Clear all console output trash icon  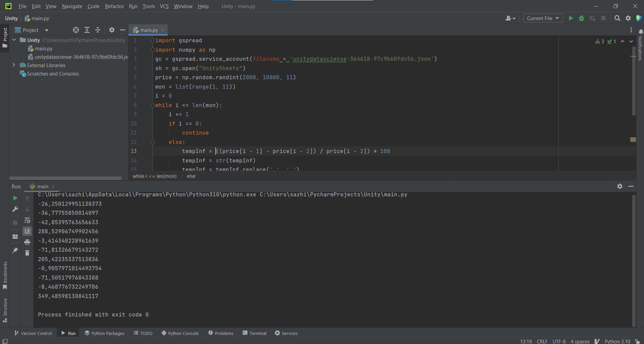pos(27,253)
